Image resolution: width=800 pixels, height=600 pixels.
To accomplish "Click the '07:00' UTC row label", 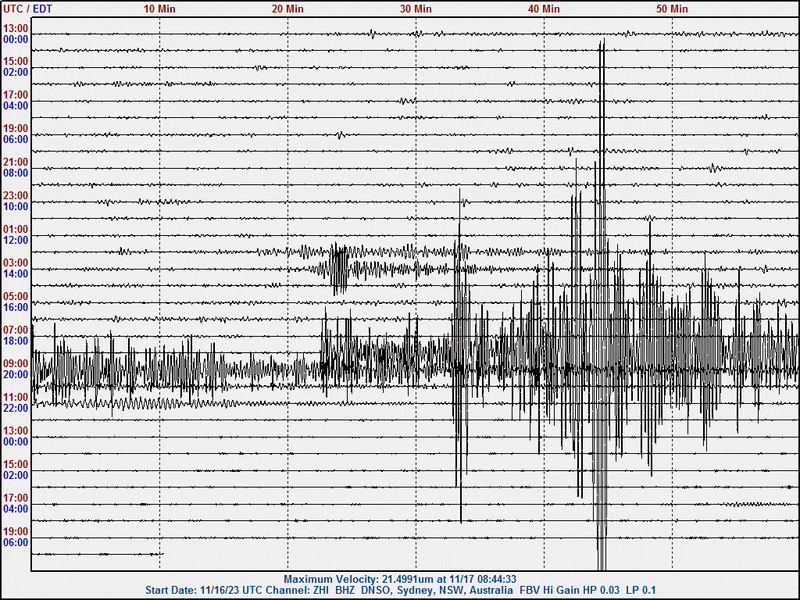I will pyautogui.click(x=16, y=330).
